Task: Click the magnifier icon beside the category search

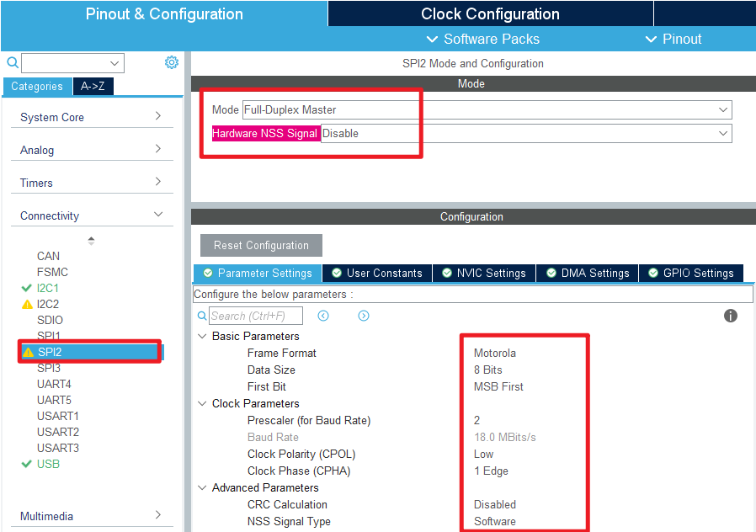Action: (13, 63)
